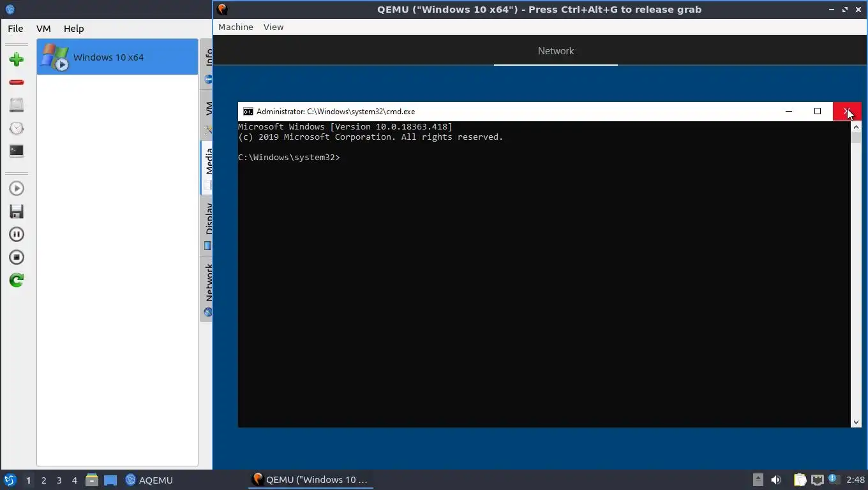Stop the VM with the stop icon
The width and height of the screenshot is (868, 490).
(x=17, y=257)
